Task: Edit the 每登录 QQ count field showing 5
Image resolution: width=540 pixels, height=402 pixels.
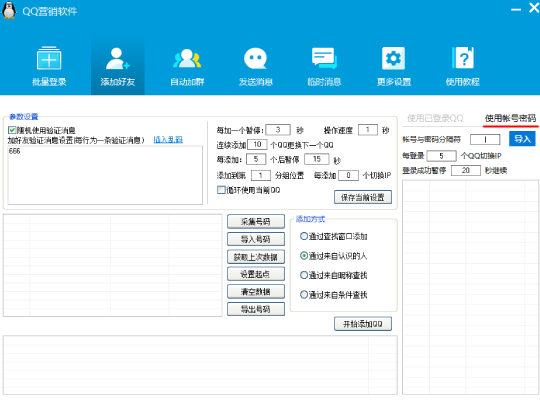Action: (x=442, y=156)
